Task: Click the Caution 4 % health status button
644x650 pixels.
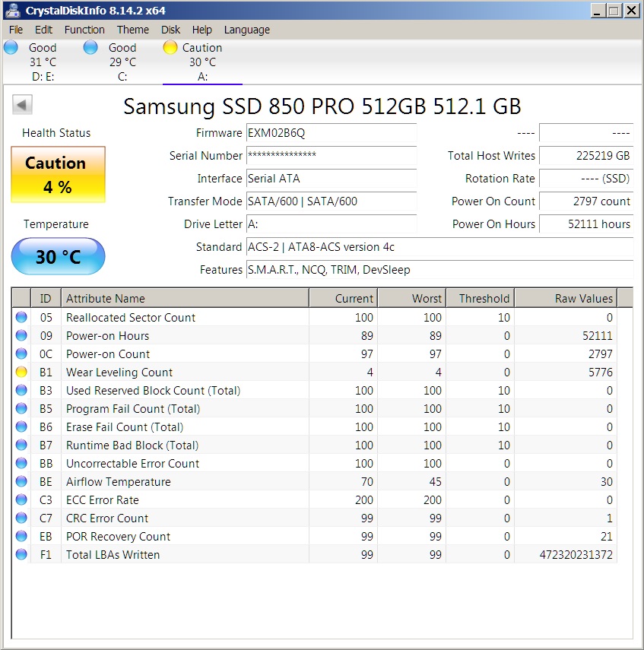Action: click(58, 175)
